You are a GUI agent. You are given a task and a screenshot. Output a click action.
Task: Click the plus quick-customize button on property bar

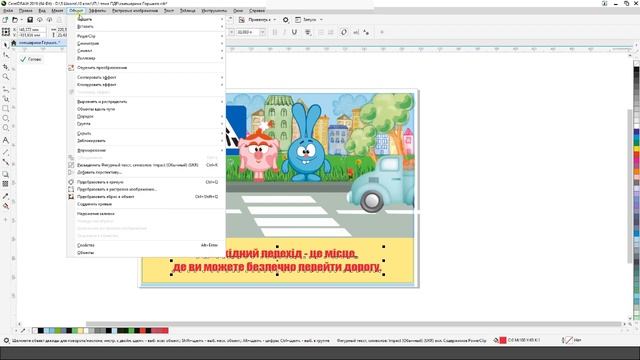click(x=382, y=32)
